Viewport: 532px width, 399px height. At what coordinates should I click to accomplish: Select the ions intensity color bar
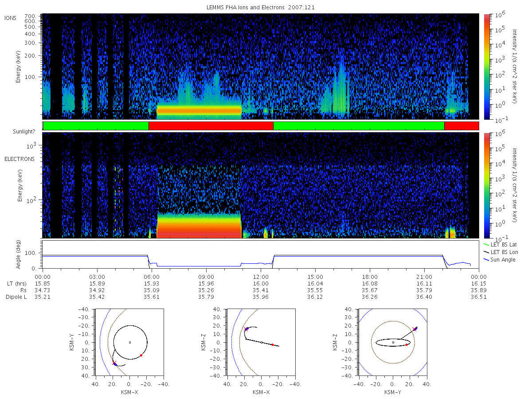tap(487, 66)
